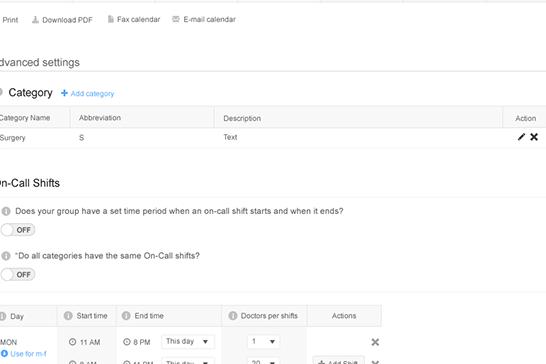Click Add category link
546x364 pixels.
click(x=87, y=93)
